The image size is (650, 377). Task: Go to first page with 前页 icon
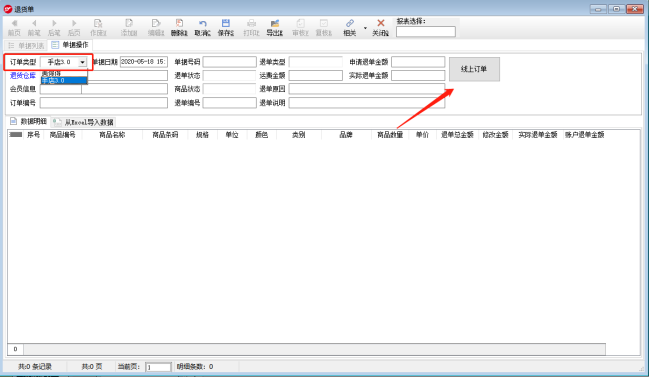pyautogui.click(x=14, y=27)
